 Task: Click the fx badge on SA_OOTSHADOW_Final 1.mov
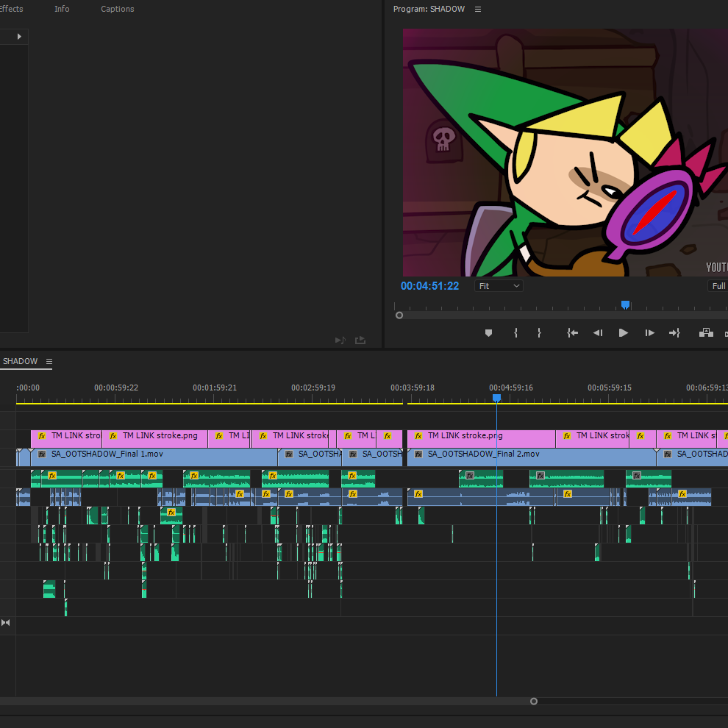42,454
